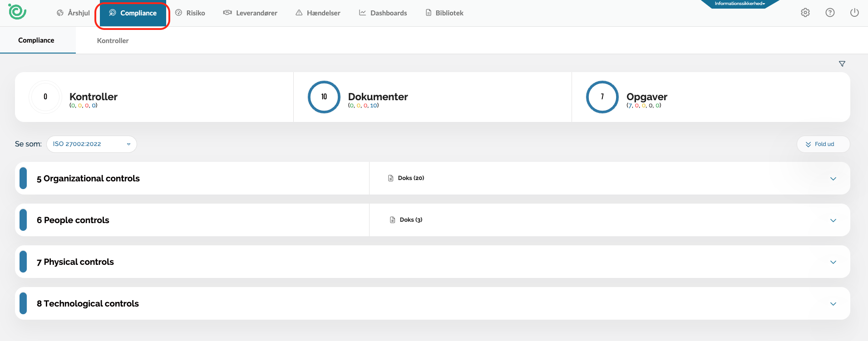Click the Doks (3) document icon
868x341 pixels.
[392, 220]
